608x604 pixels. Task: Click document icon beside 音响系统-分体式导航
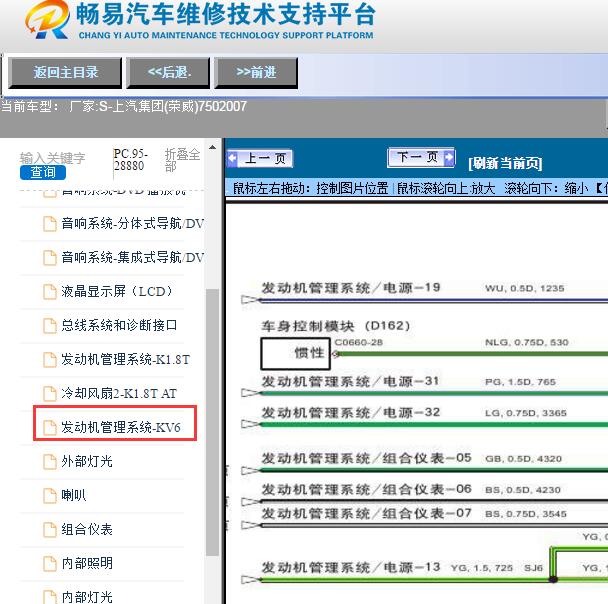coord(50,224)
